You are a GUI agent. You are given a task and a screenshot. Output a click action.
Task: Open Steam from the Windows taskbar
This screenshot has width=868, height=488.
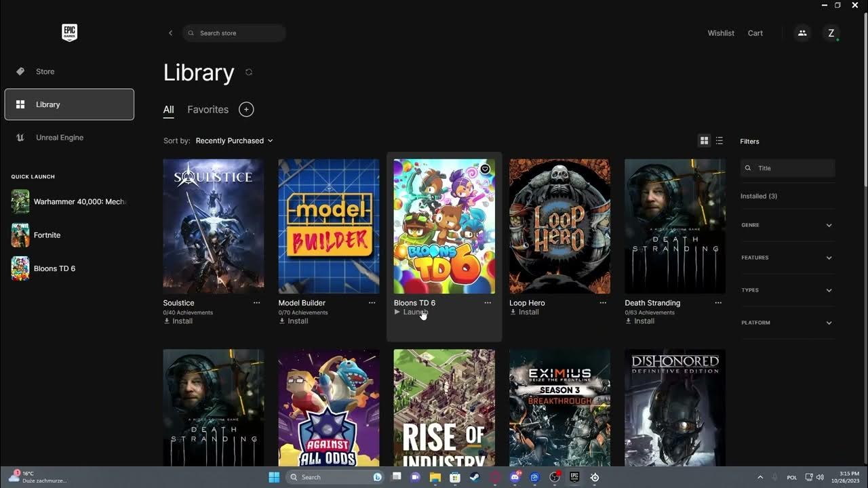coord(475,477)
